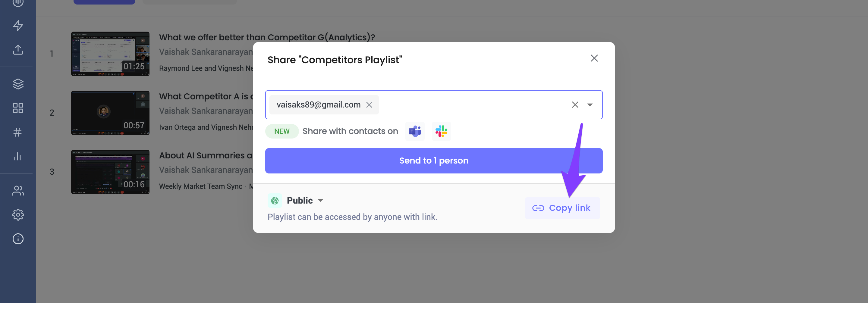Open the stacked layers sidebar icon
The width and height of the screenshot is (868, 315).
[x=18, y=84]
